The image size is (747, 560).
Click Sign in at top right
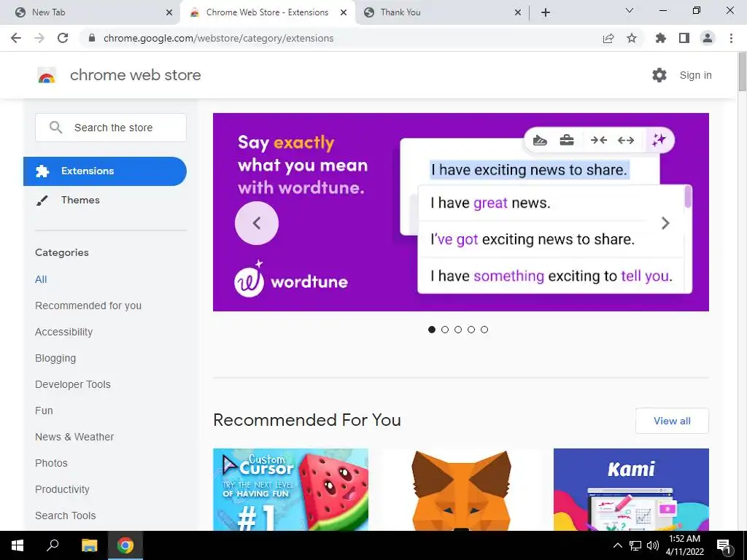click(x=695, y=75)
